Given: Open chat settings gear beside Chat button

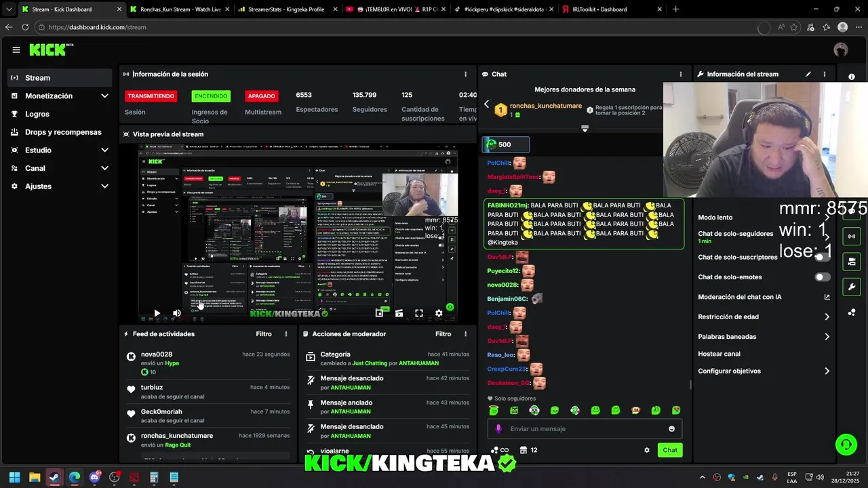Looking at the screenshot, I should [647, 450].
